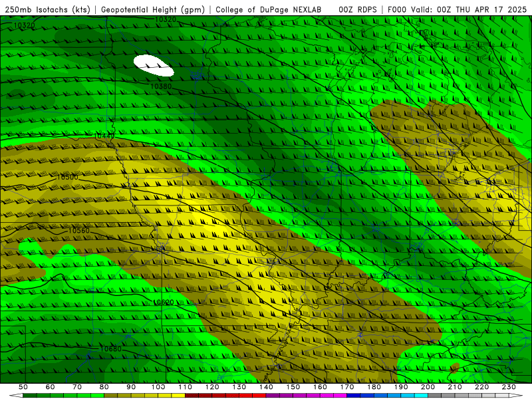The height and width of the screenshot is (399, 532).
Task: Select the dark gray swatch starting at 200
Action: click(435, 395)
